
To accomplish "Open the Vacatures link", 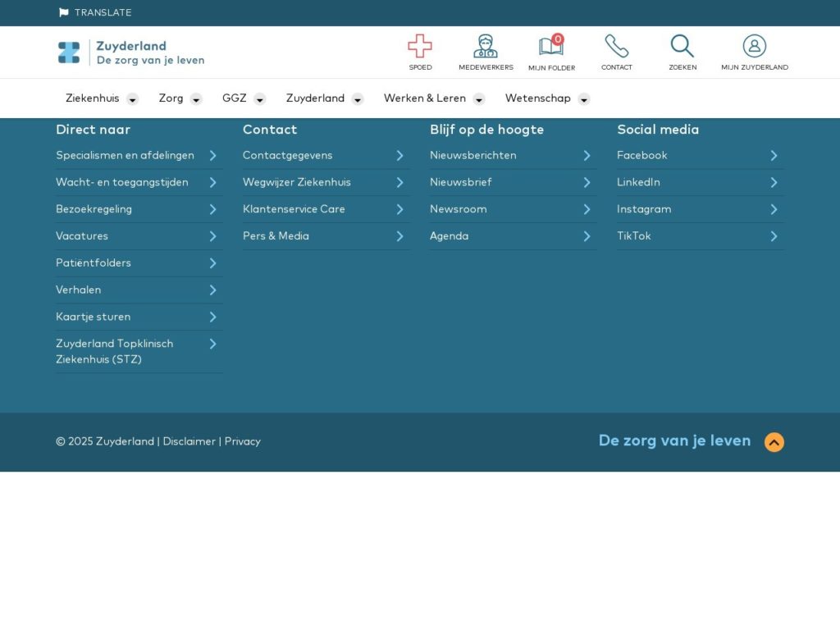I will point(82,236).
